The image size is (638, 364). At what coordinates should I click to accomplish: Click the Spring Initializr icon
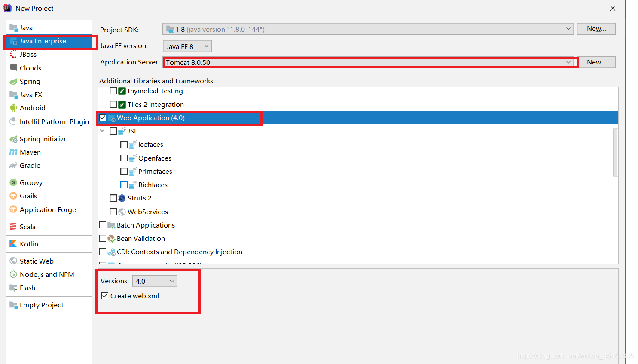click(13, 139)
